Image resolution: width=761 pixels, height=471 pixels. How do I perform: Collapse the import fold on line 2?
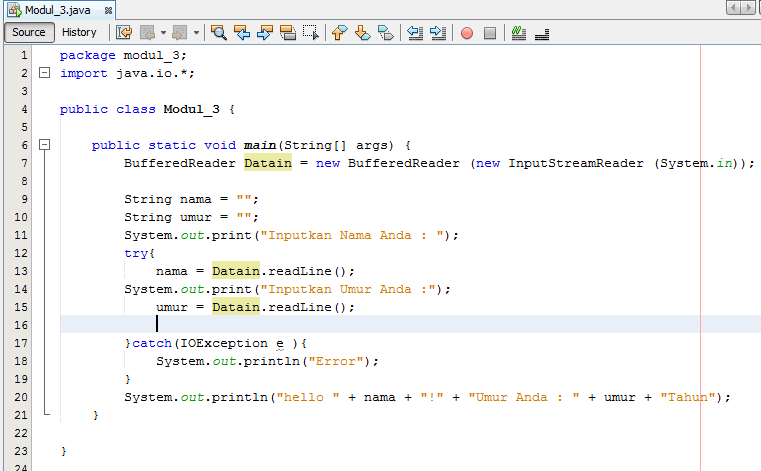point(44,73)
